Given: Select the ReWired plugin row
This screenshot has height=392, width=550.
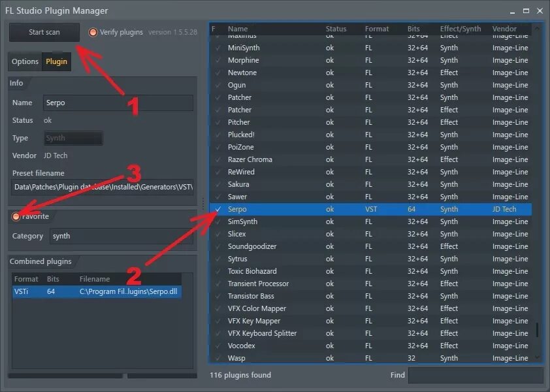Looking at the screenshot, I should point(371,172).
